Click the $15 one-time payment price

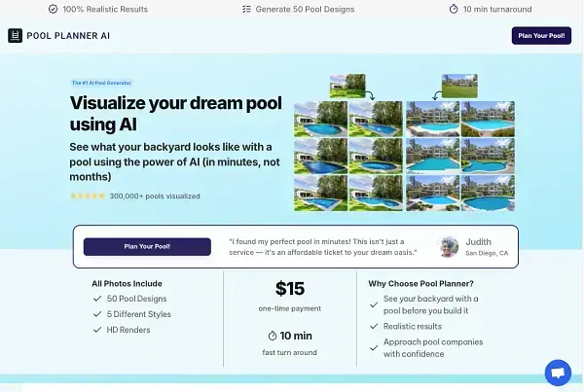point(290,289)
